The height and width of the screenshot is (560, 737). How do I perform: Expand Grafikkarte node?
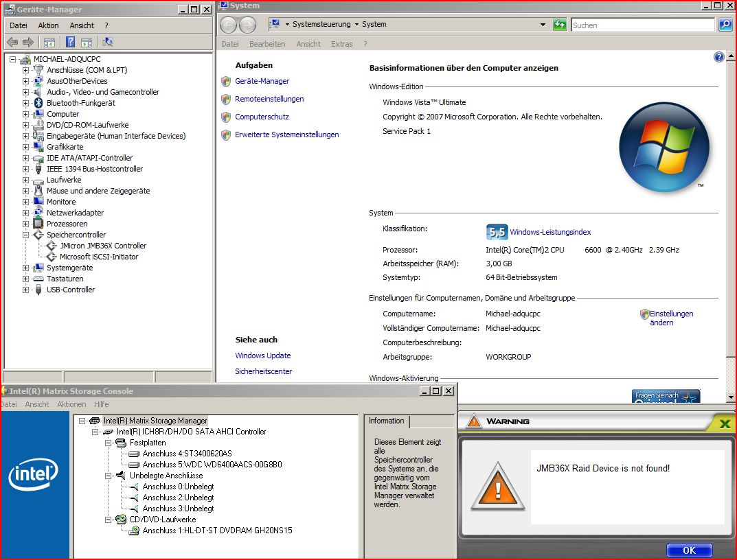(26, 147)
